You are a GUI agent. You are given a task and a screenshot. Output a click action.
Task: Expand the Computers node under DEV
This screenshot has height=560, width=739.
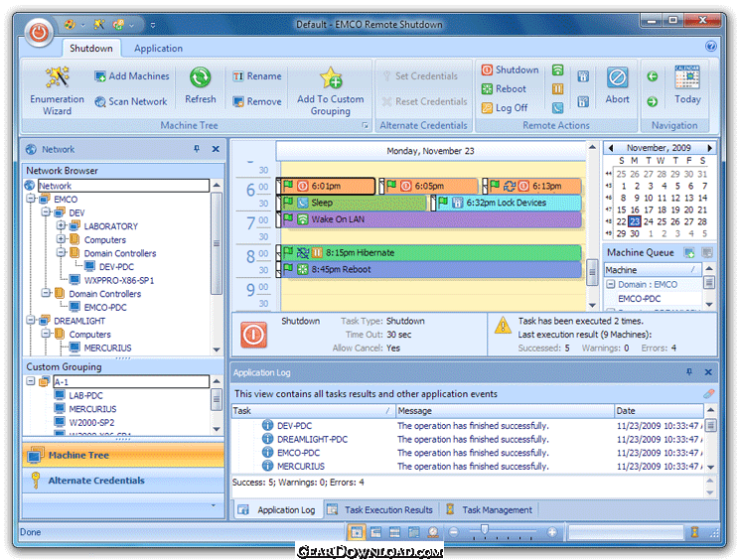[62, 239]
